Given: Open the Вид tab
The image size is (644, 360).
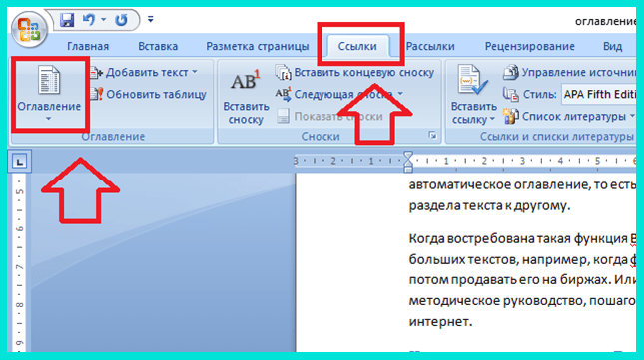Looking at the screenshot, I should (x=612, y=46).
